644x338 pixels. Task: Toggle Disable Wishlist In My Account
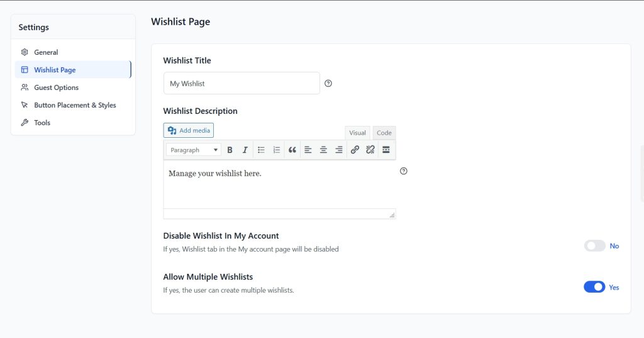pyautogui.click(x=594, y=246)
